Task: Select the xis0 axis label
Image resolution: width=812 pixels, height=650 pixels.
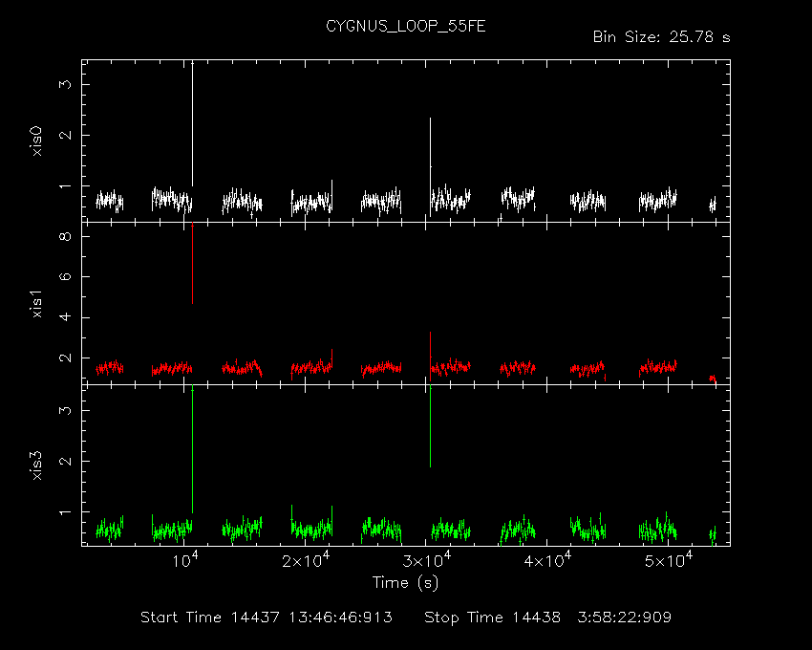Action: (36, 141)
